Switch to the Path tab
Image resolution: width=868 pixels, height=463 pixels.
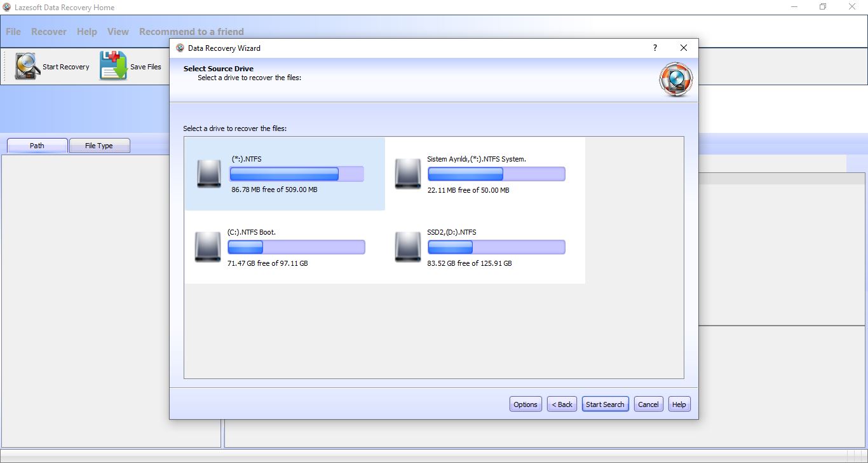tap(37, 146)
